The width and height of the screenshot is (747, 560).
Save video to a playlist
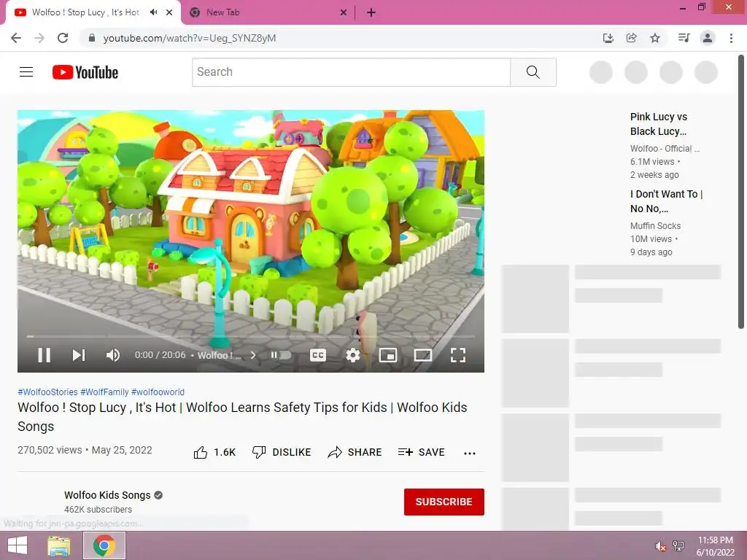(422, 452)
